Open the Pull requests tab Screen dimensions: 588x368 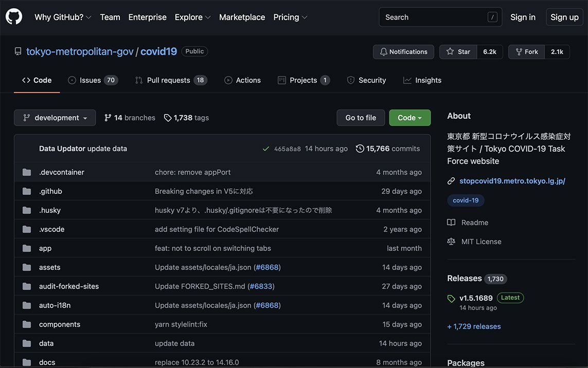[171, 80]
